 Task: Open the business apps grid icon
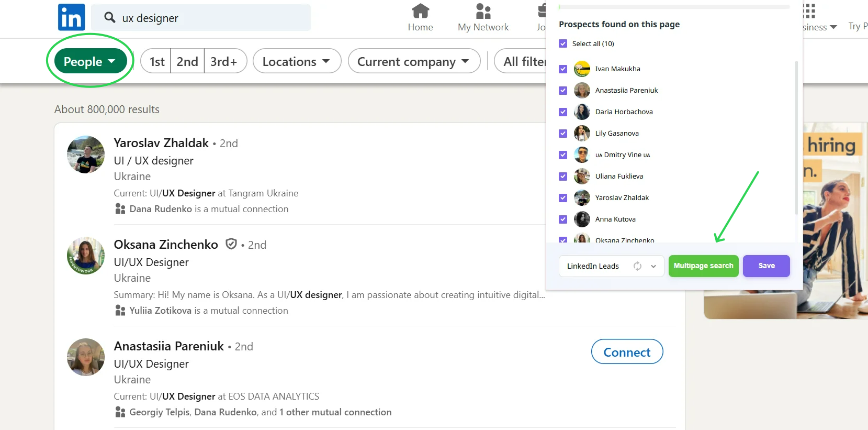[x=809, y=11]
